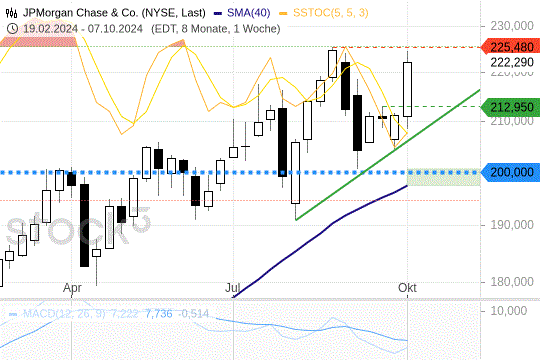
Task: Click the "SSTOC(5, 5, 3)" indicator label
Action: tap(331, 13)
